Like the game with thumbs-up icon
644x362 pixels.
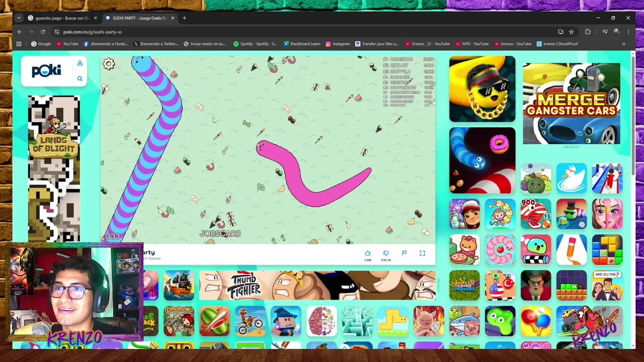click(367, 253)
